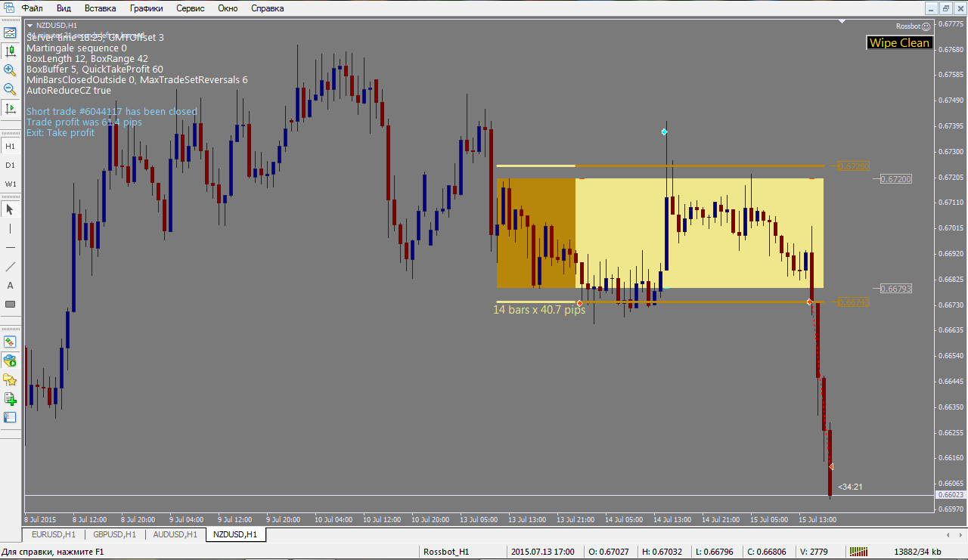The height and width of the screenshot is (560, 968).
Task: Open the Окно menu
Action: (228, 8)
